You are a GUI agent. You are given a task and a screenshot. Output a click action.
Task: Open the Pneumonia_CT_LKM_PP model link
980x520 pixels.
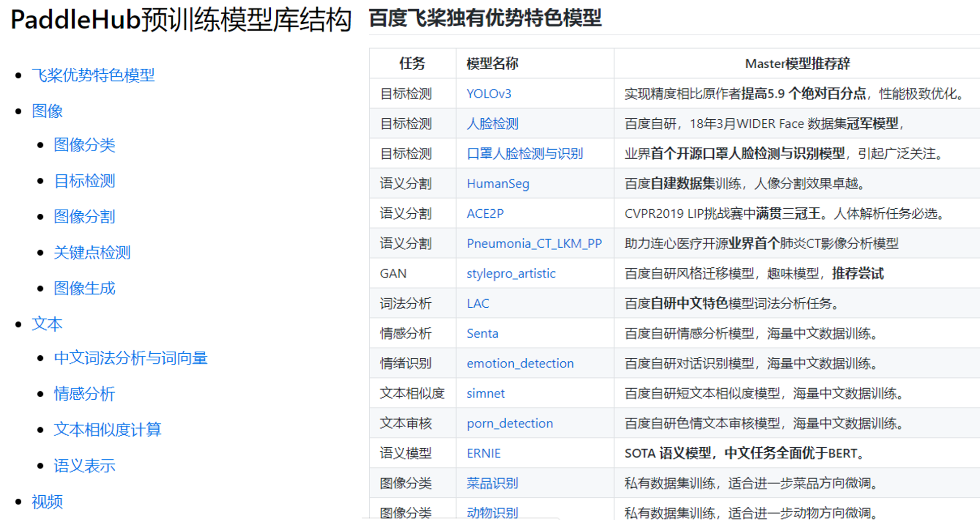tap(534, 244)
